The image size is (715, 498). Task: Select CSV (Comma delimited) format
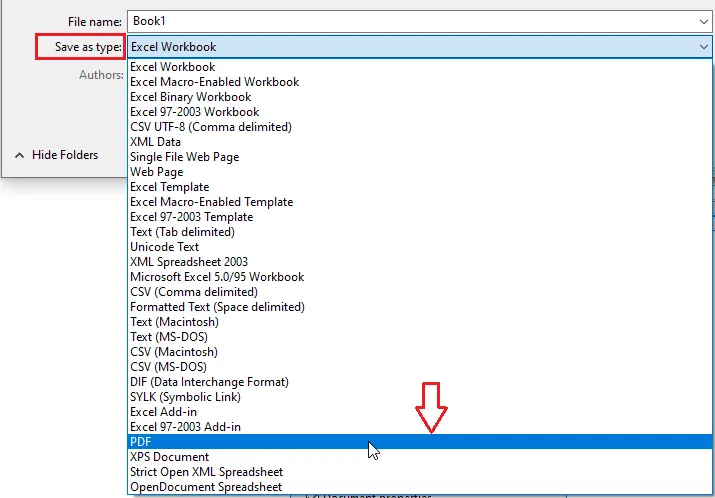(420, 292)
